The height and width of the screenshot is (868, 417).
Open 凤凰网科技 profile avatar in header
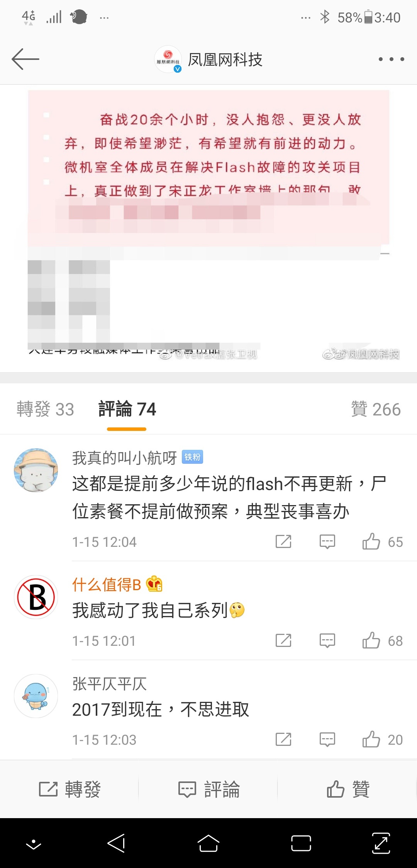click(x=168, y=59)
